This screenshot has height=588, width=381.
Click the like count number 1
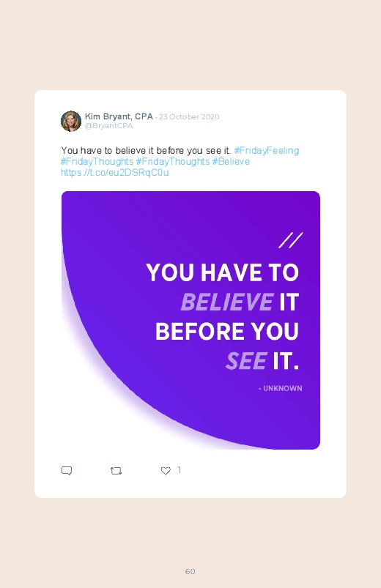pyautogui.click(x=180, y=470)
